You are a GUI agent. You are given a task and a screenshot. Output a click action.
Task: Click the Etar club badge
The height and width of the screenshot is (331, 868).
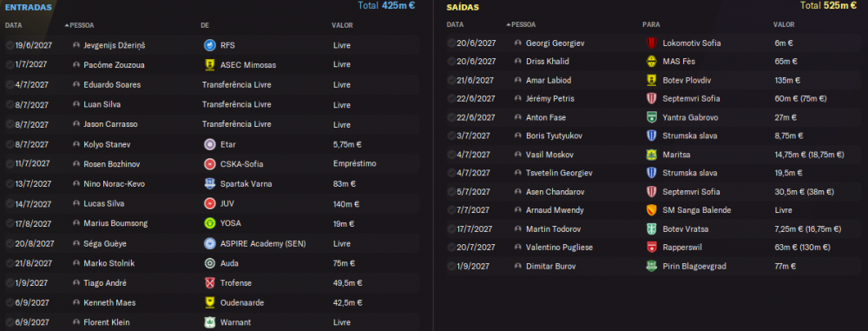209,145
